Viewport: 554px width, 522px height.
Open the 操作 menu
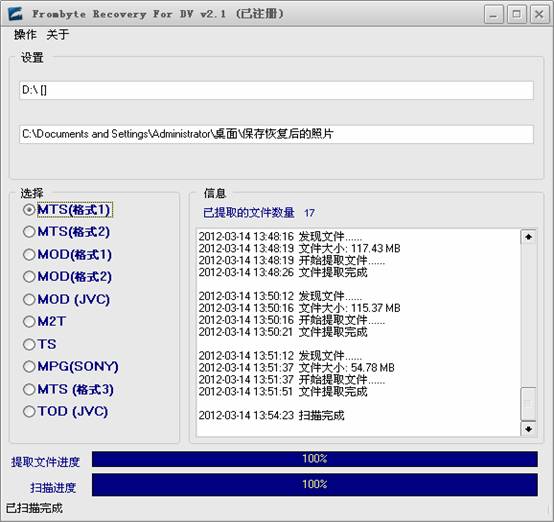[25, 35]
